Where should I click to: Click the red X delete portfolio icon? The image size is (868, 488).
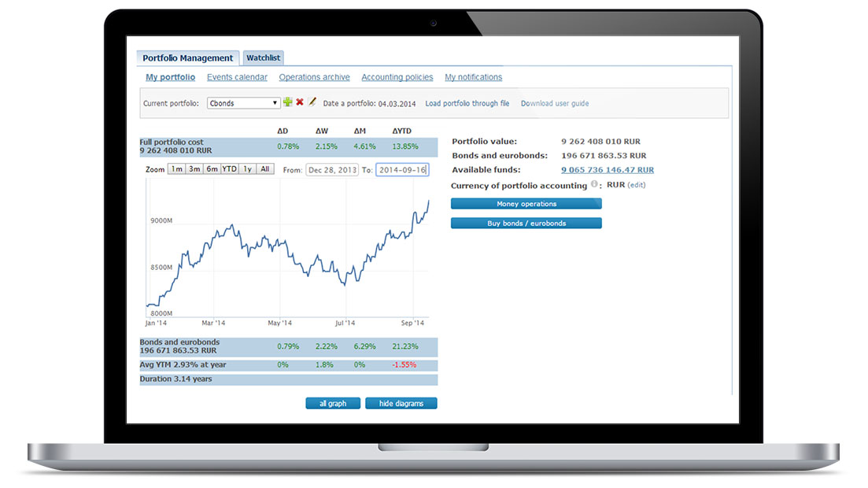[x=300, y=102]
